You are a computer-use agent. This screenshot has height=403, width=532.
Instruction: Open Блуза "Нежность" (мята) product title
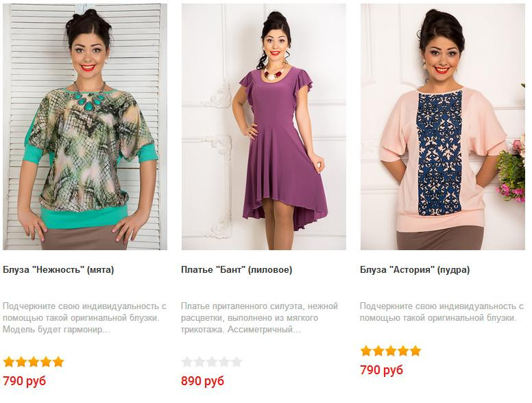58,270
